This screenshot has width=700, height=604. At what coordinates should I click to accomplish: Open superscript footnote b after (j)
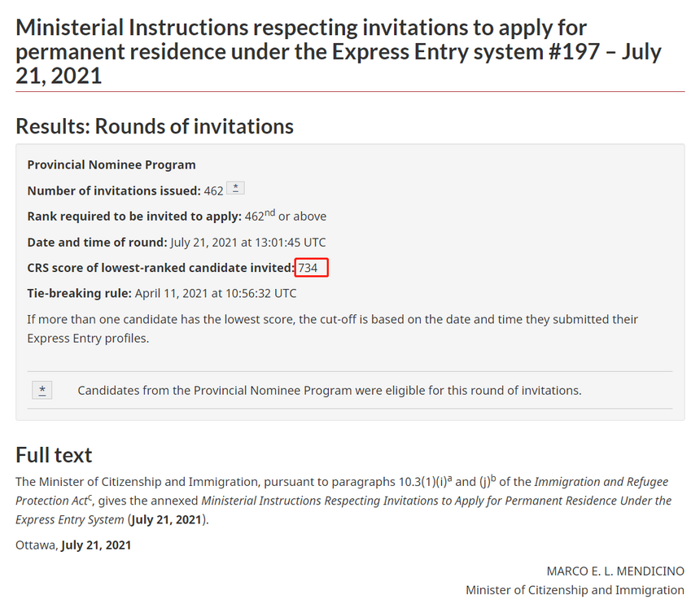coord(493,479)
